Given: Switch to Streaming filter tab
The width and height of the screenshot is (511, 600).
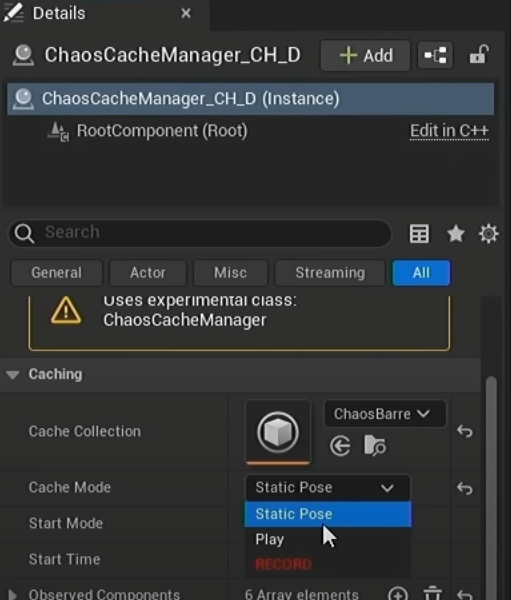Looking at the screenshot, I should pyautogui.click(x=330, y=273).
